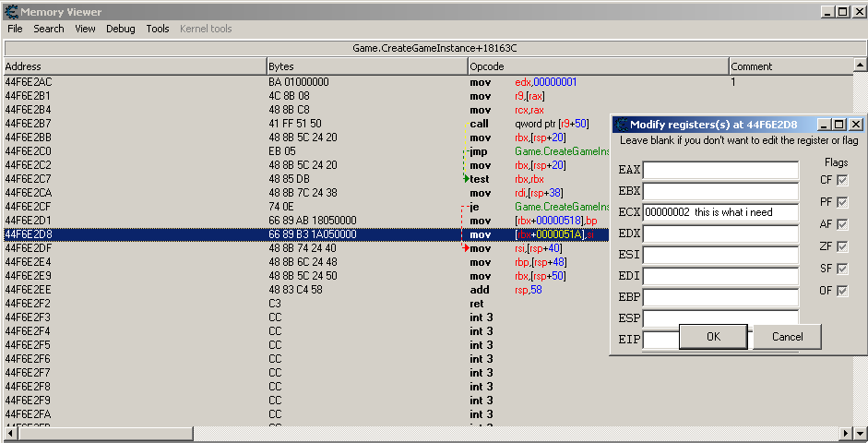Select the je instruction row 44F6E2CF
Viewport: 868px width, 443px height.
307,207
